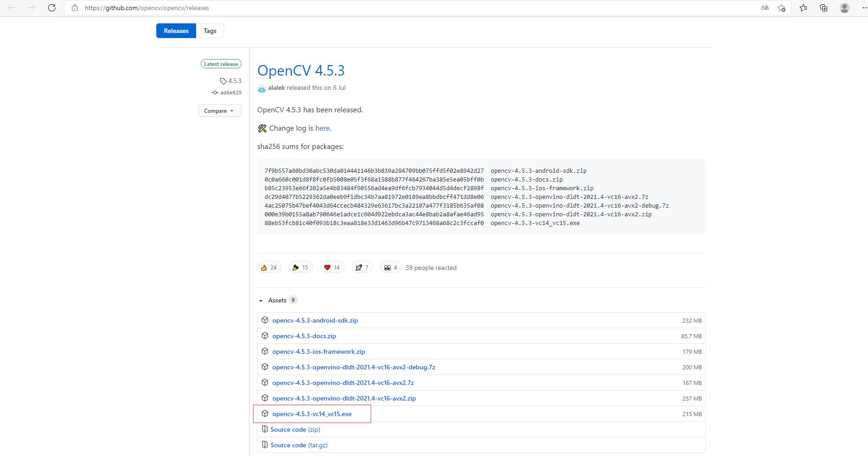
Task: Click package icon for vc14_vc15.exe
Action: click(x=265, y=413)
